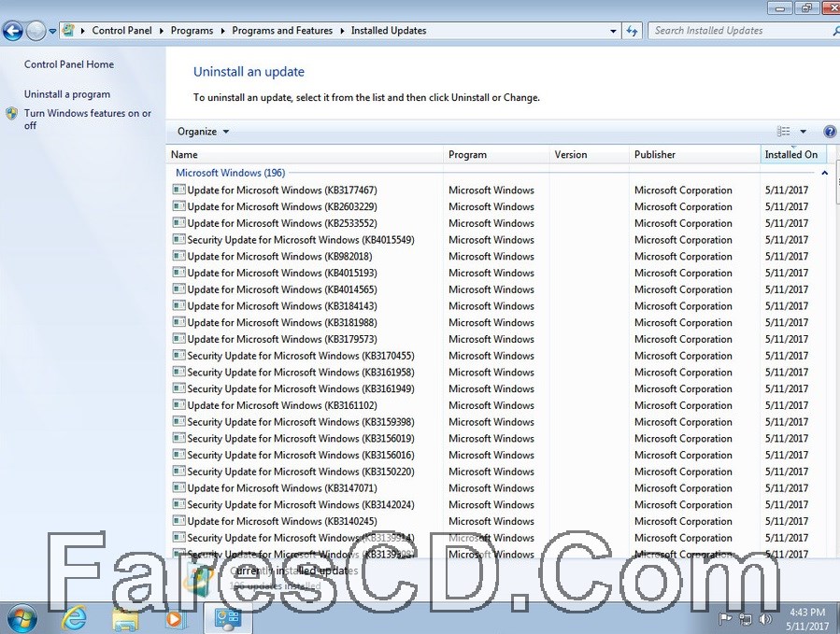The height and width of the screenshot is (634, 840).
Task: Click the icon of update KB3177467
Action: pos(178,190)
